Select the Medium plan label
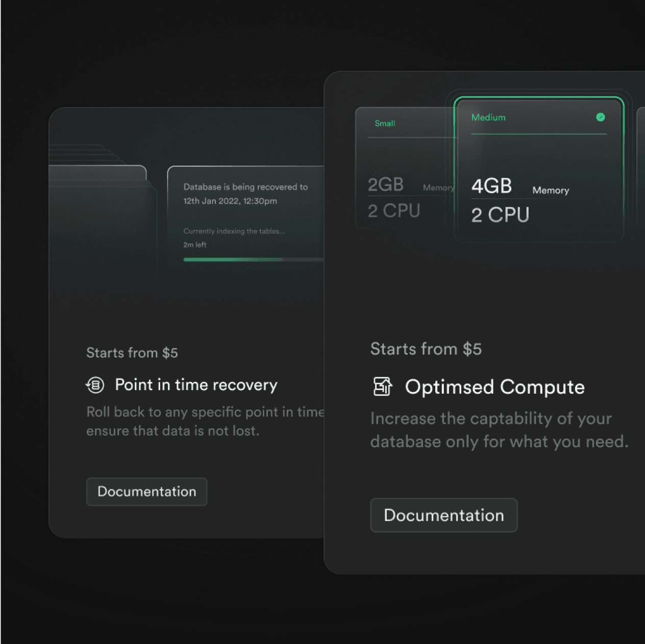 click(x=488, y=117)
